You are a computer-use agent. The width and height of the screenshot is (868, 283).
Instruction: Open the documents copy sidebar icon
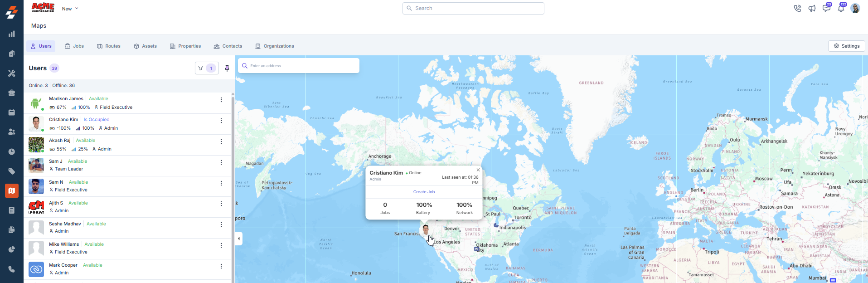(12, 229)
